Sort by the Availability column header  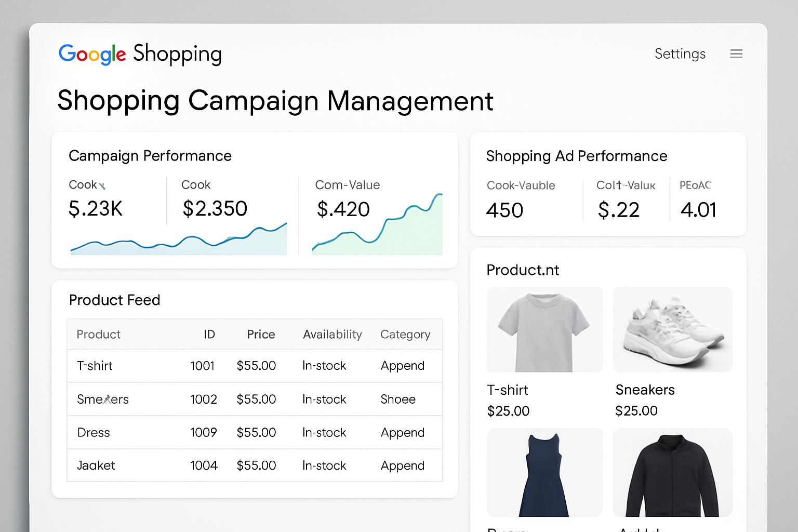(x=332, y=335)
